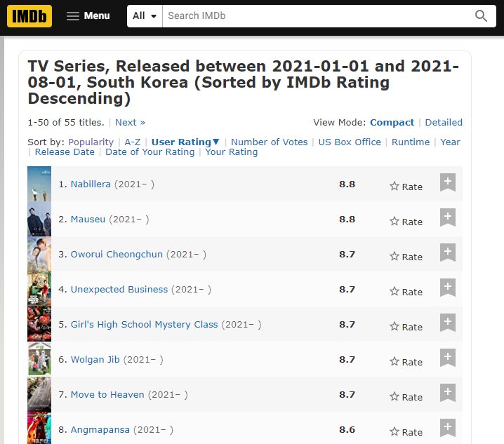
Task: Sort titles A-Z
Action: (x=133, y=142)
